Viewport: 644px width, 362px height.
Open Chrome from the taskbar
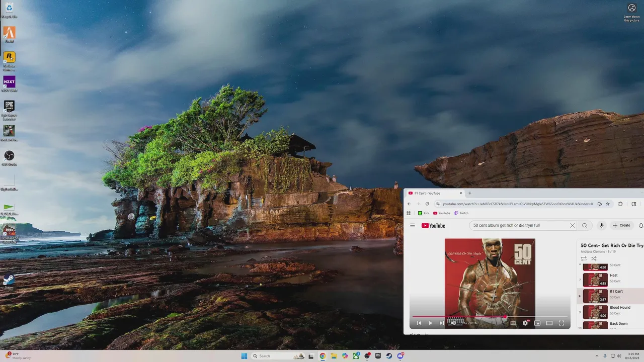[x=323, y=356]
